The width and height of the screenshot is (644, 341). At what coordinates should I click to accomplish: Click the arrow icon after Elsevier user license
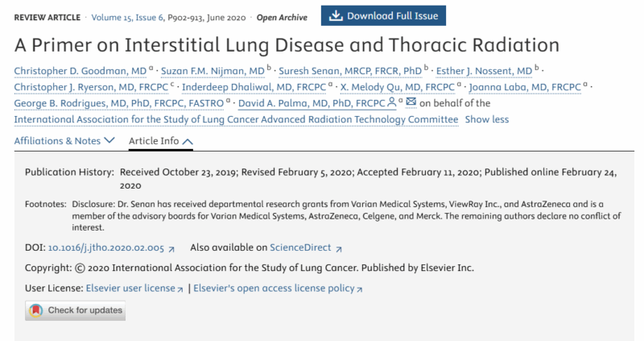[180, 289]
